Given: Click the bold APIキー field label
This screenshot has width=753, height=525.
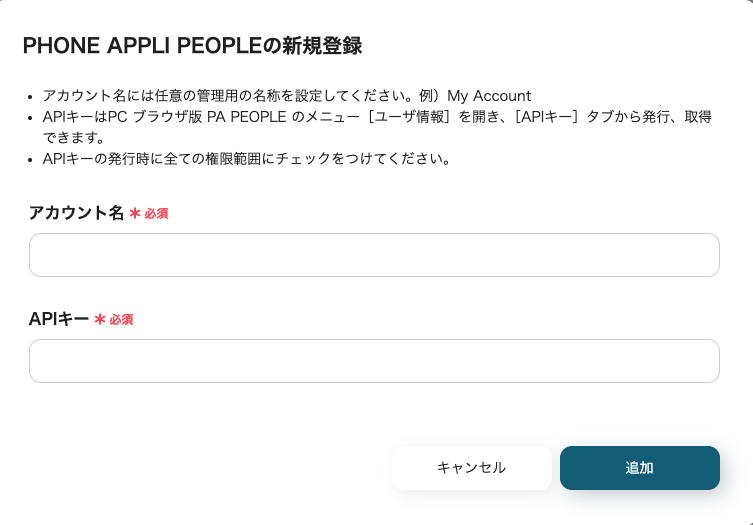Looking at the screenshot, I should [59, 319].
